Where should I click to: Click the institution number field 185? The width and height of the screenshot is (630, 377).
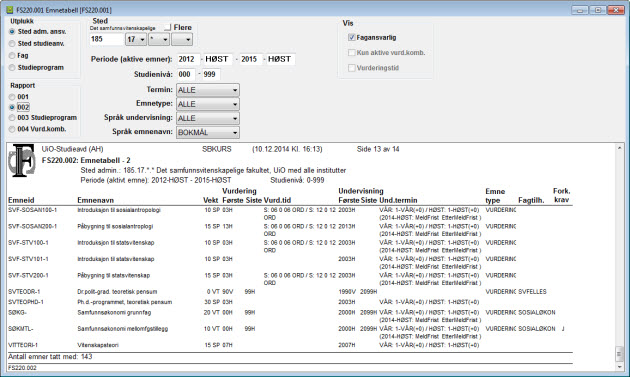pyautogui.click(x=106, y=39)
